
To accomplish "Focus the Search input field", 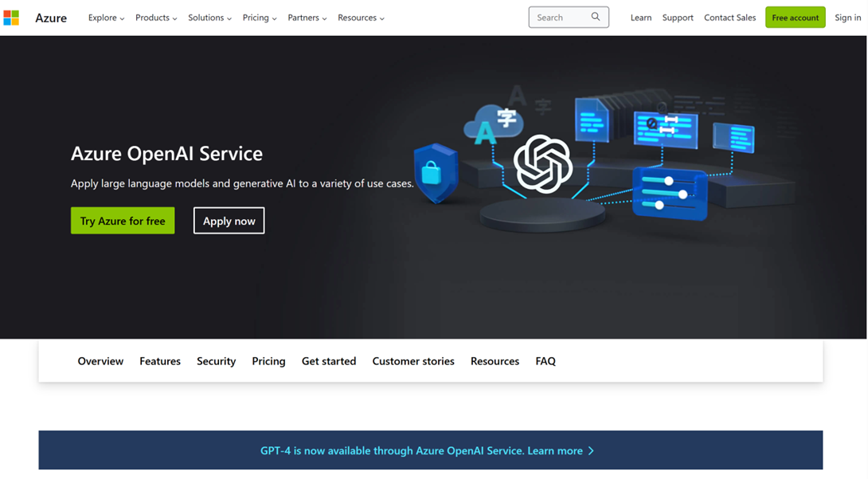I will (569, 18).
